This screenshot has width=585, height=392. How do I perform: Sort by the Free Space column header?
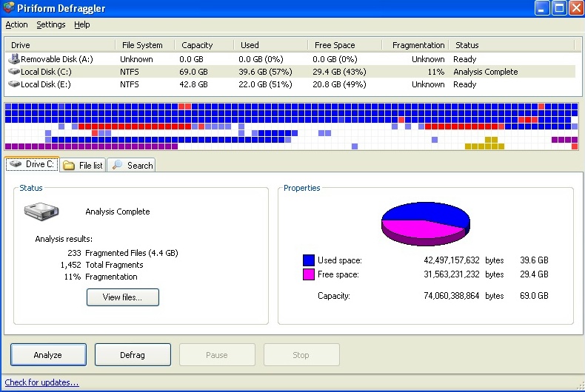(345, 45)
